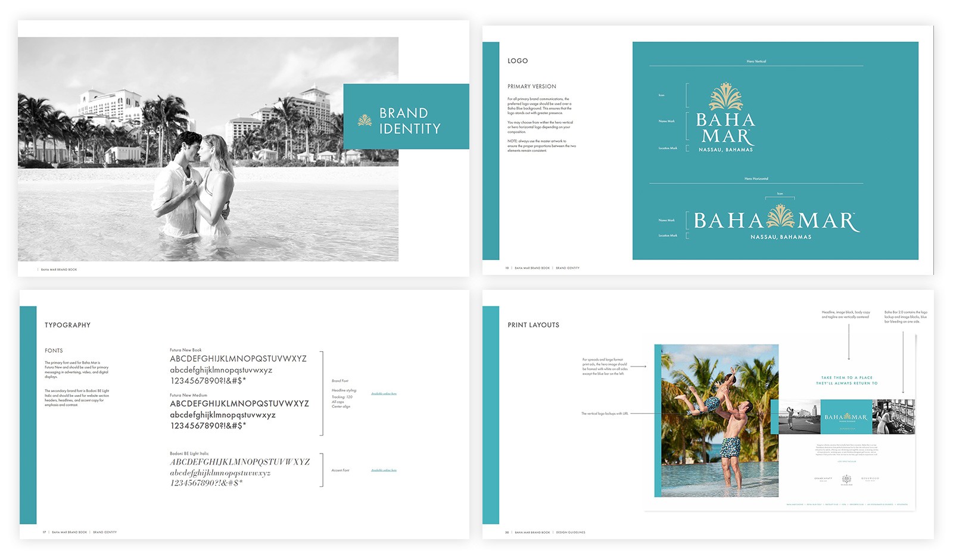Click the teal sidebar on the Print Layouts page

pos(491,415)
